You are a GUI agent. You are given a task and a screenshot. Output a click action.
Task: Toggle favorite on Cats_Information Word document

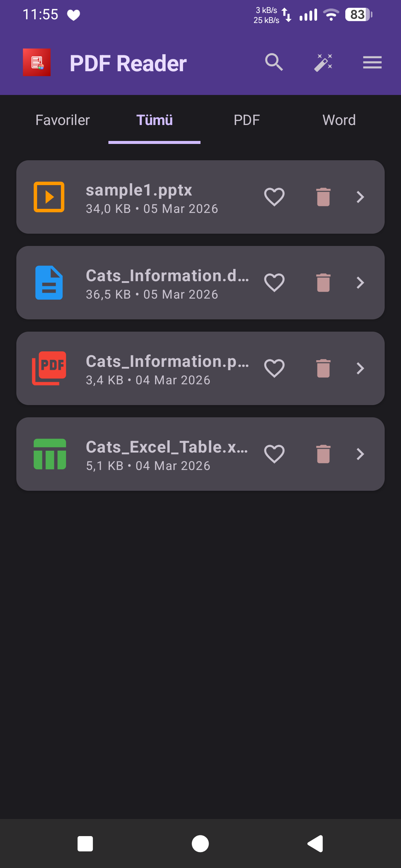pyautogui.click(x=274, y=283)
